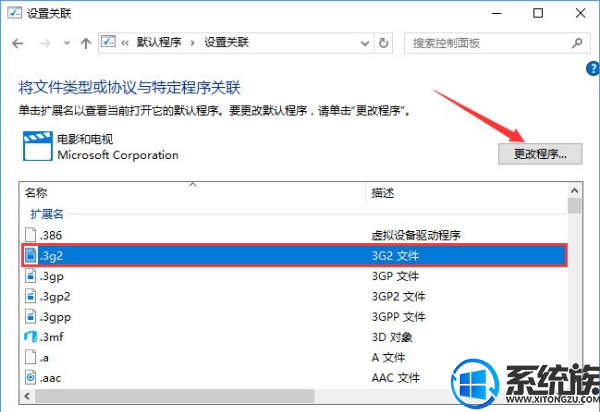Sort by the 名称 column header

click(x=193, y=192)
